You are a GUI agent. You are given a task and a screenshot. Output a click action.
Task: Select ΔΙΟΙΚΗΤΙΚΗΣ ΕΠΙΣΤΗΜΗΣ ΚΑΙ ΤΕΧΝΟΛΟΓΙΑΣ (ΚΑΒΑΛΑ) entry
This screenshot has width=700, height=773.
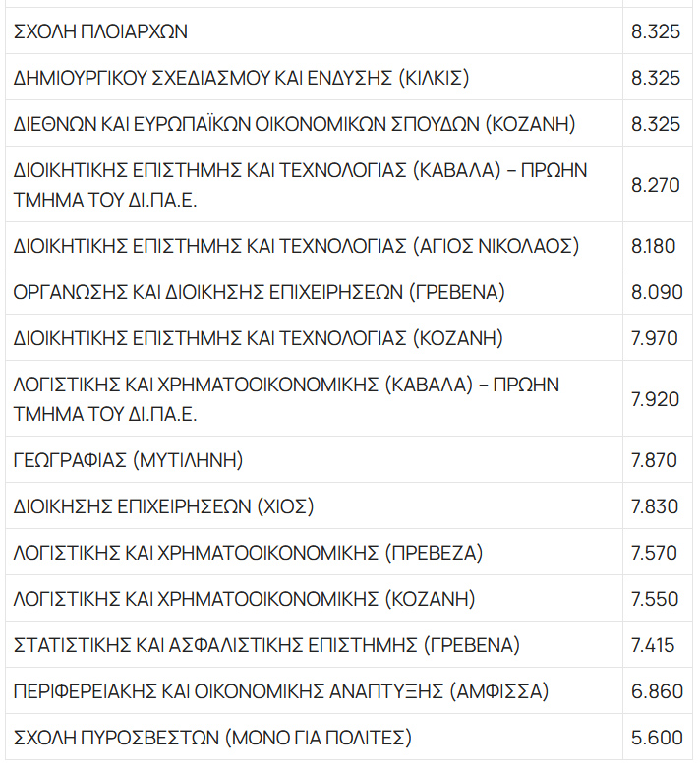[x=301, y=184]
